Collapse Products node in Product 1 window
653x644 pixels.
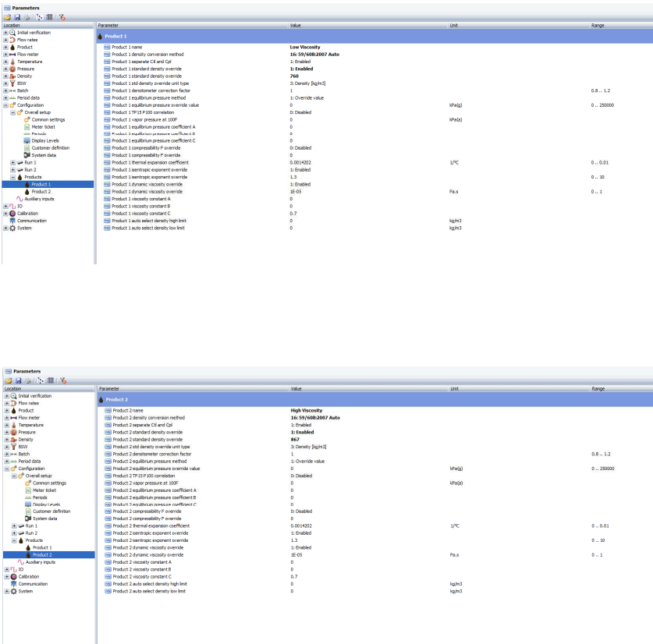pos(13,177)
